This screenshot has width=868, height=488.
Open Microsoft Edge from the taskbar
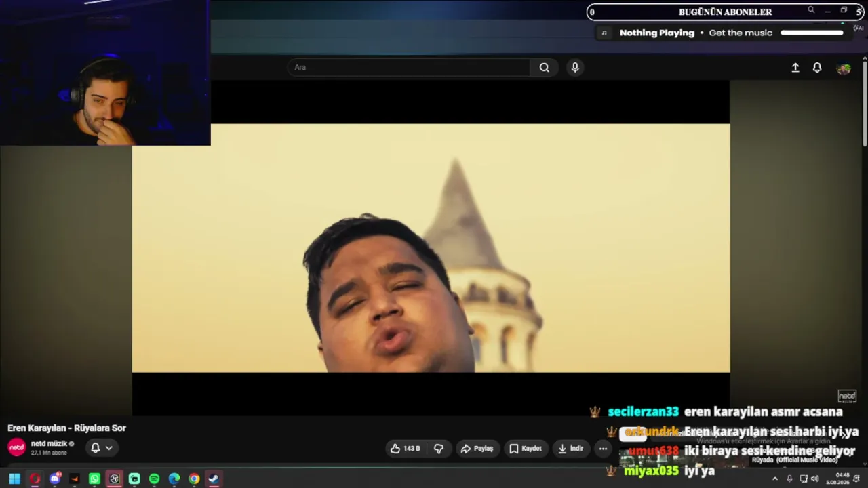click(x=174, y=479)
